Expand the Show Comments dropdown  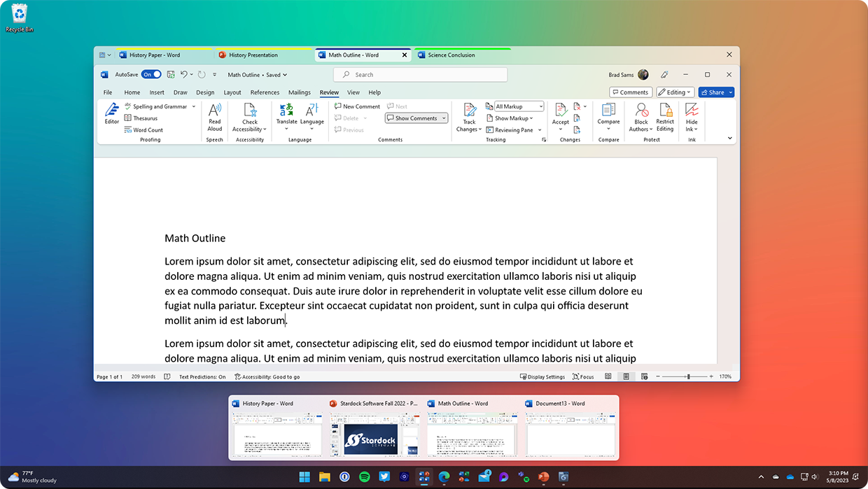[x=416, y=118]
